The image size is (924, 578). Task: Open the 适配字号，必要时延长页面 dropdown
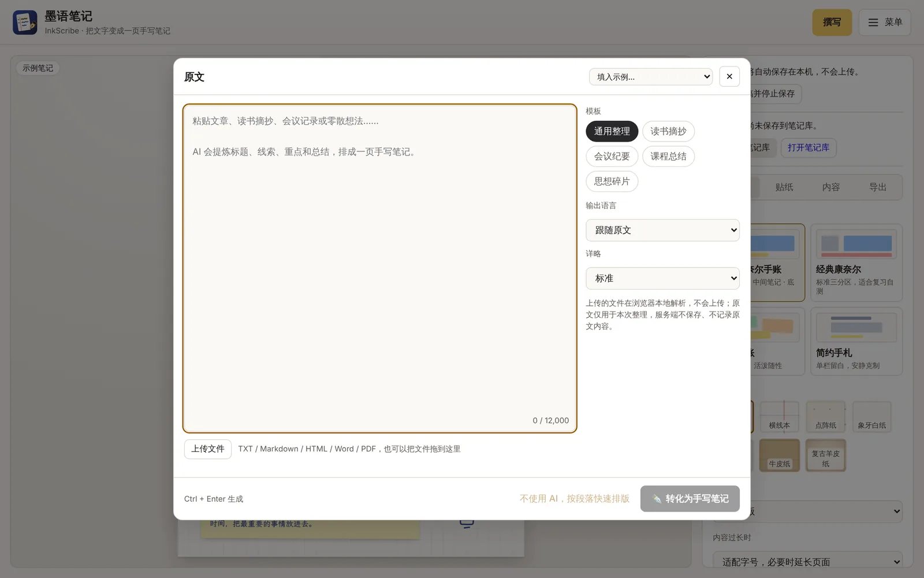808,561
